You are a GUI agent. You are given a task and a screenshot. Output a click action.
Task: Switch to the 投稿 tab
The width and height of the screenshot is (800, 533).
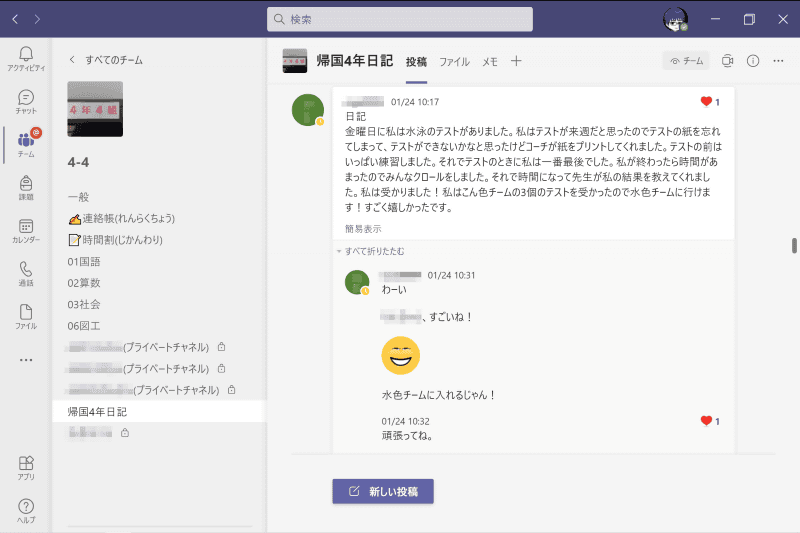click(x=416, y=62)
